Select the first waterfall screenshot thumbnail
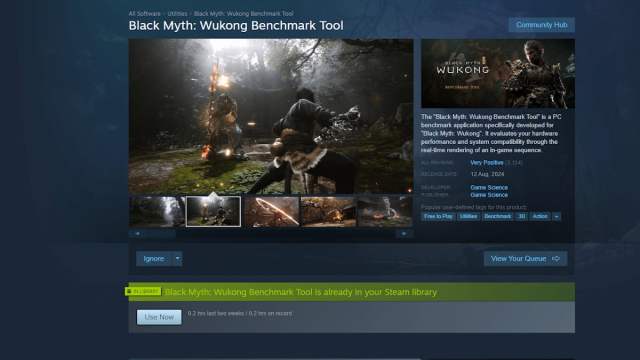The image size is (640, 360). coord(157,211)
